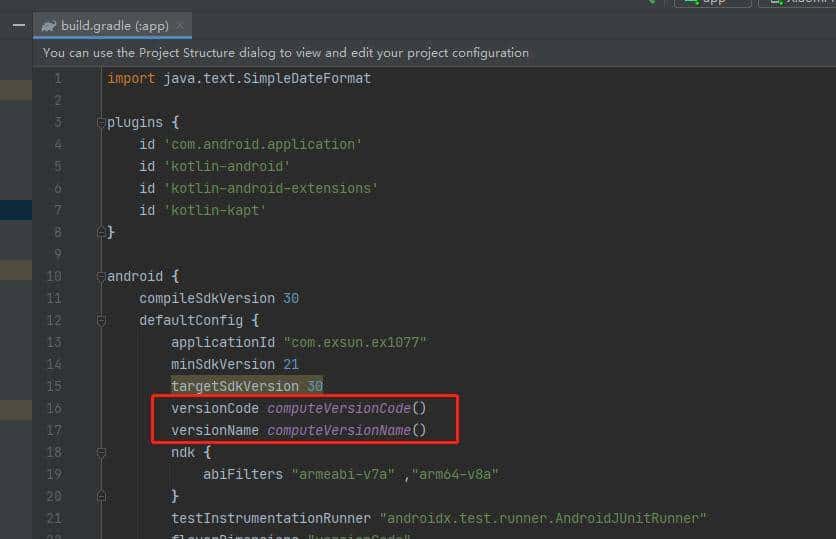Click 'java.text.SimpleDateFormat' text
The image size is (836, 539).
(x=267, y=78)
